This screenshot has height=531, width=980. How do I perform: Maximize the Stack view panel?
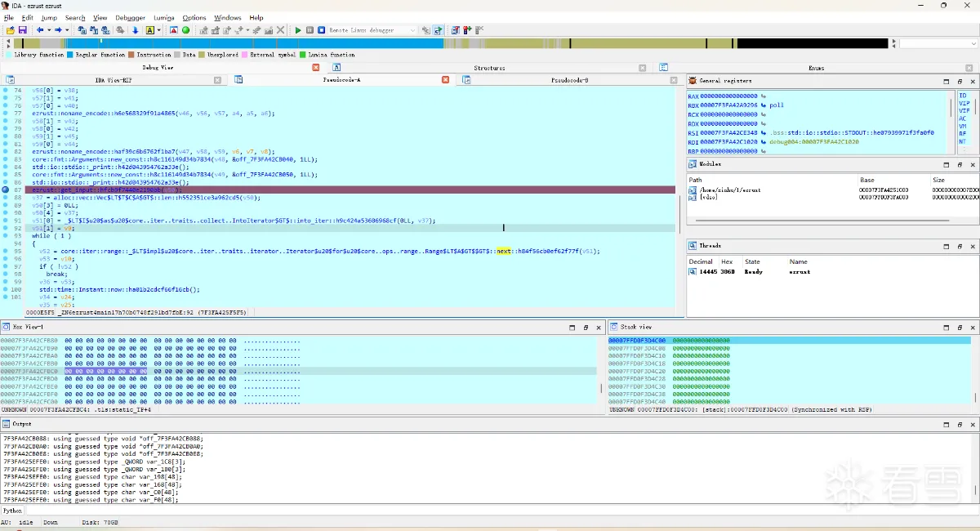coord(947,327)
